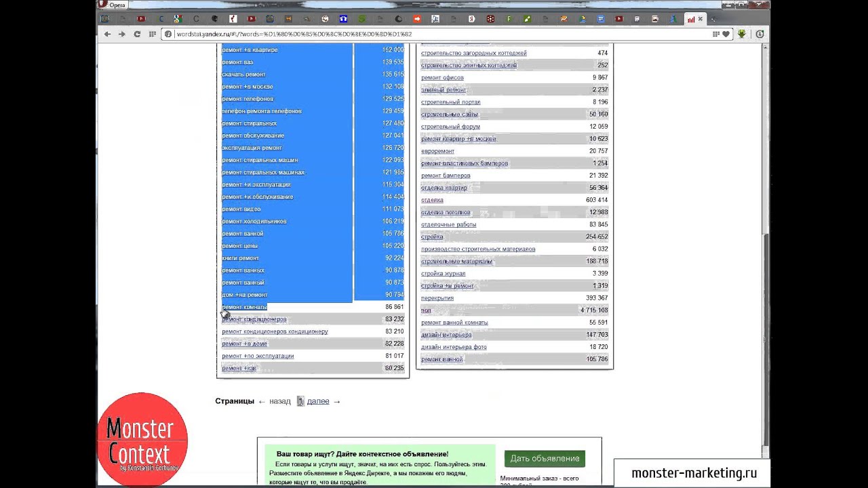The width and height of the screenshot is (868, 488).
Task: Open 'производство строительных материалов' link
Action: coord(478,249)
